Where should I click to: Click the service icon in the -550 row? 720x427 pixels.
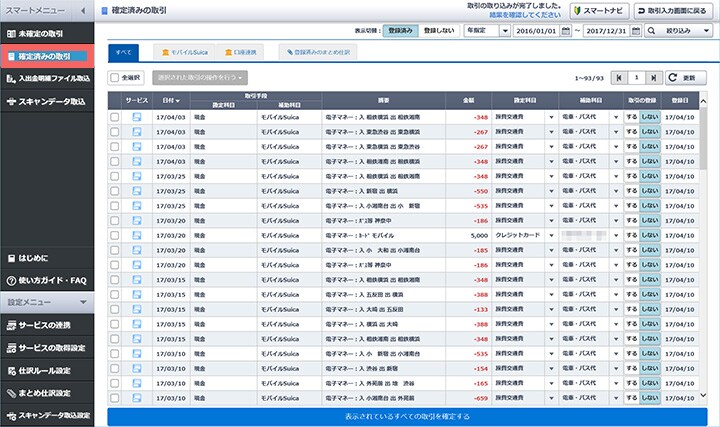tap(136, 191)
